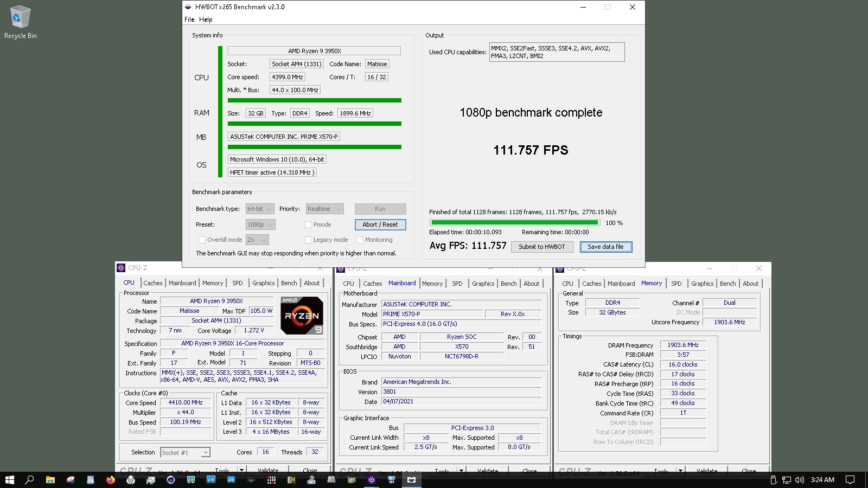Open the Socket #1 Selection dropdown in CPU-Z
Viewport: 868px width, 488px height.
point(185,452)
